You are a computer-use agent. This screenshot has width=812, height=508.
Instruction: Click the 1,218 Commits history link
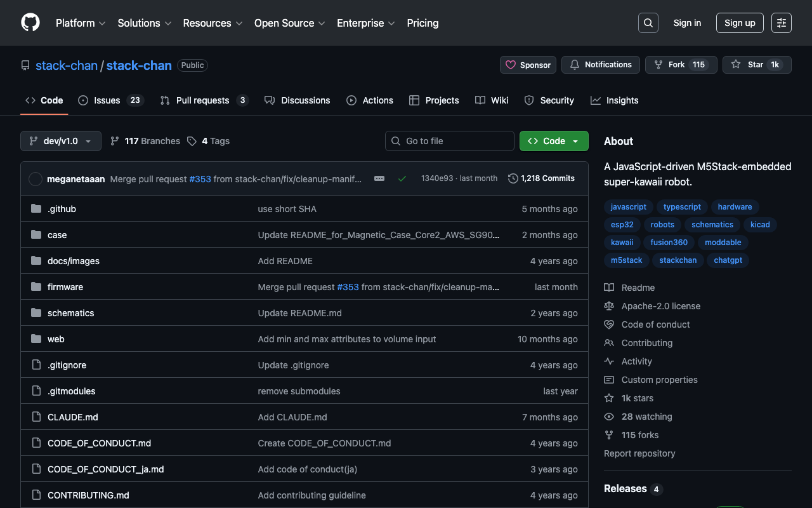pyautogui.click(x=541, y=178)
